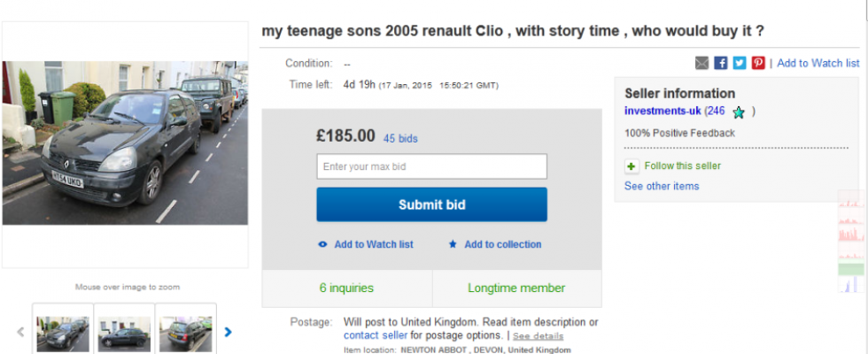Select the third car thumbnail
This screenshot has height=354, width=868.
tap(185, 334)
